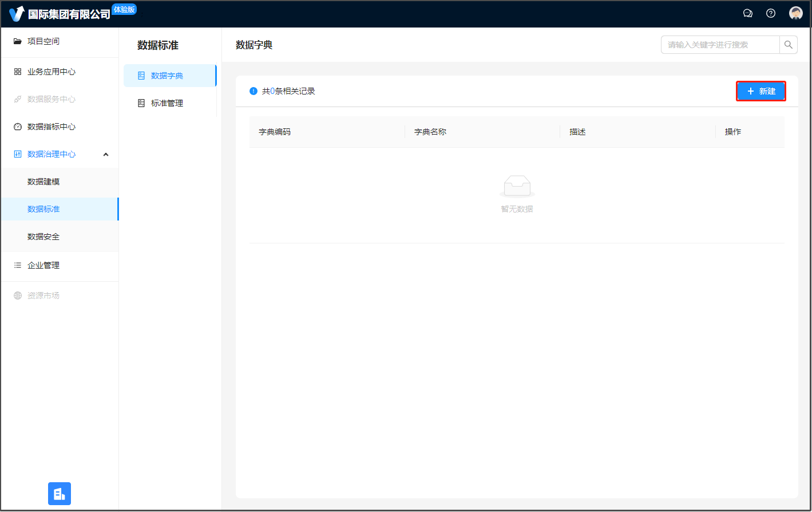Screen dimensions: 812x512
Task: Click the 新建 button
Action: click(760, 91)
